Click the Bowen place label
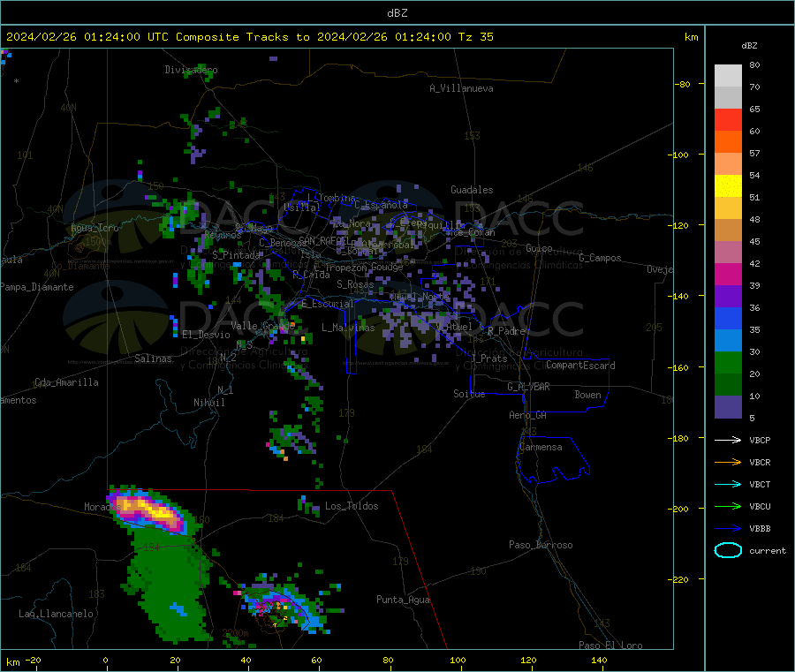The width and height of the screenshot is (795, 672). pos(588,395)
